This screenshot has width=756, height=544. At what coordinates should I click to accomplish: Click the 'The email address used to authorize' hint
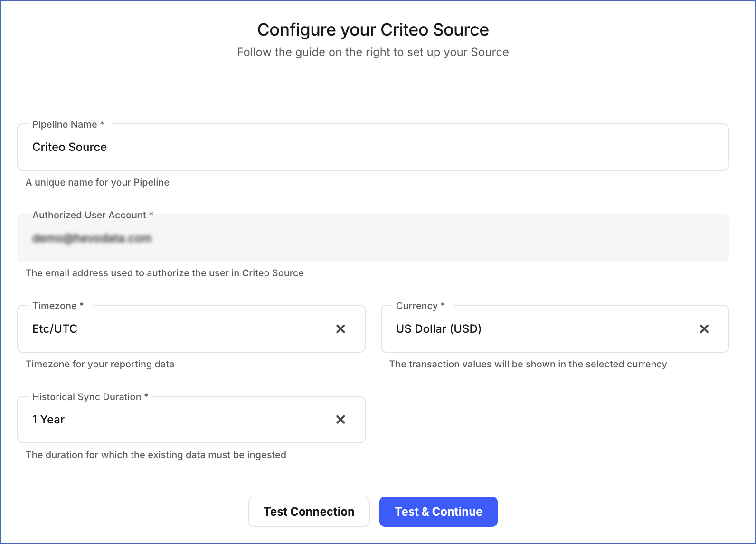coord(165,273)
